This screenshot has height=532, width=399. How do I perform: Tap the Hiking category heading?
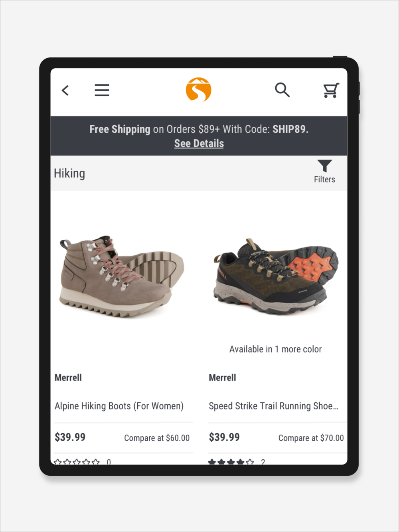coord(69,173)
